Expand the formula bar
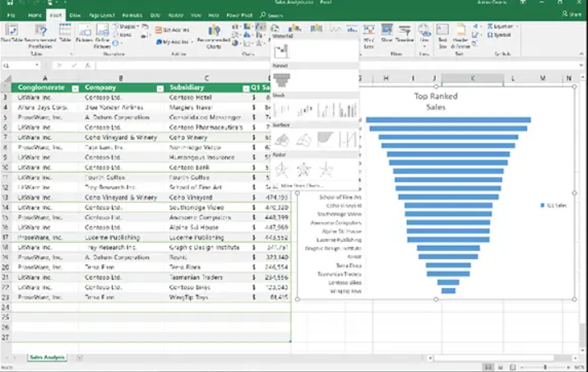 click(581, 65)
